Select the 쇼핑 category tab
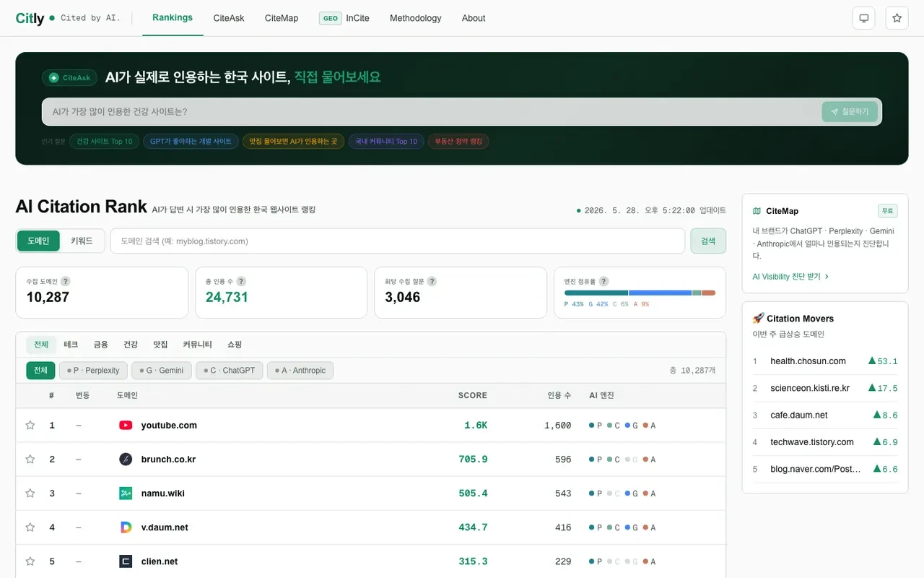The width and height of the screenshot is (924, 578). pyautogui.click(x=235, y=345)
